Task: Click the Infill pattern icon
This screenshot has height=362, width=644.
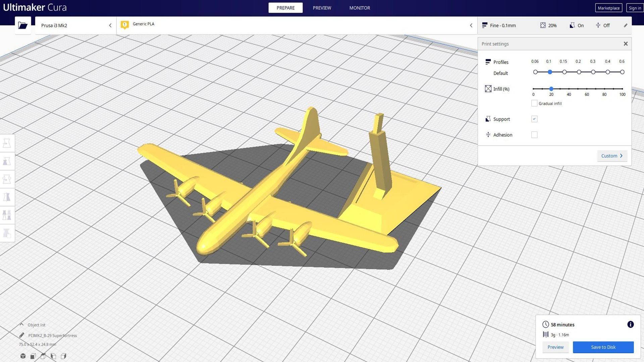Action: click(x=488, y=89)
